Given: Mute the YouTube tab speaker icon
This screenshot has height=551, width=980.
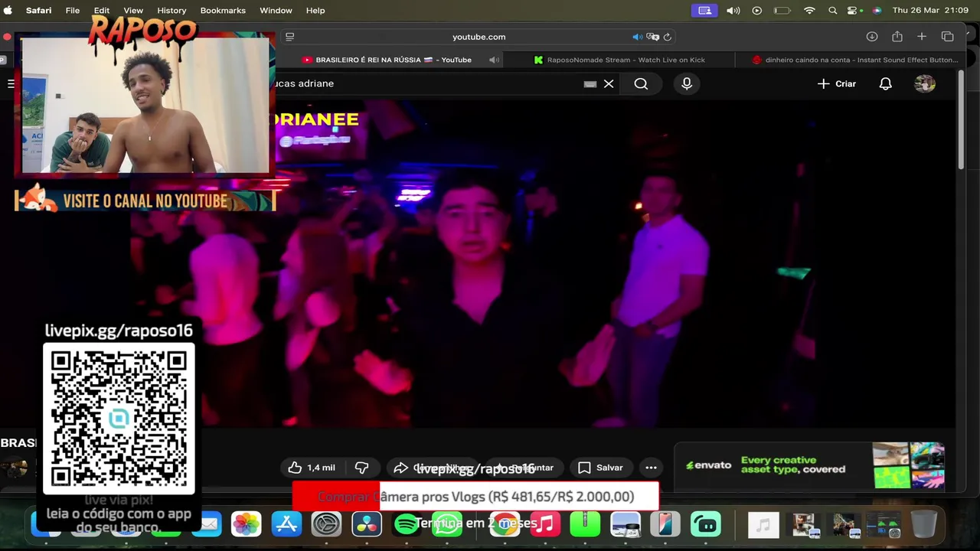Looking at the screenshot, I should click(494, 60).
